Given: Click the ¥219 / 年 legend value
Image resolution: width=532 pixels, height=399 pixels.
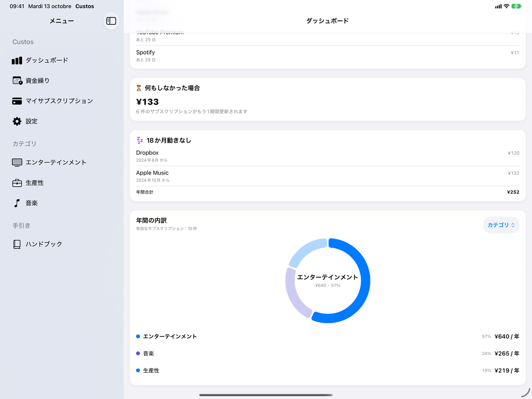Looking at the screenshot, I should click(x=507, y=371).
